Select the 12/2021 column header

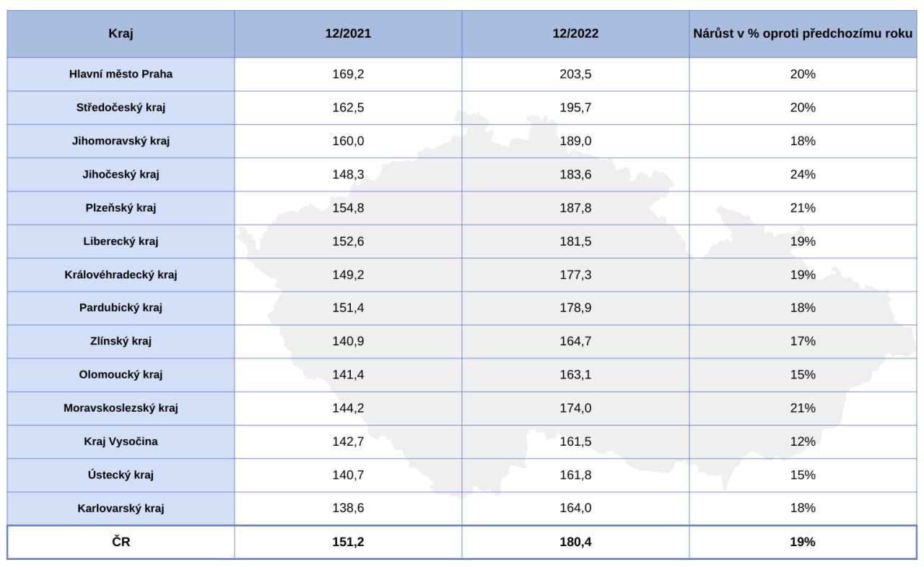tap(348, 33)
